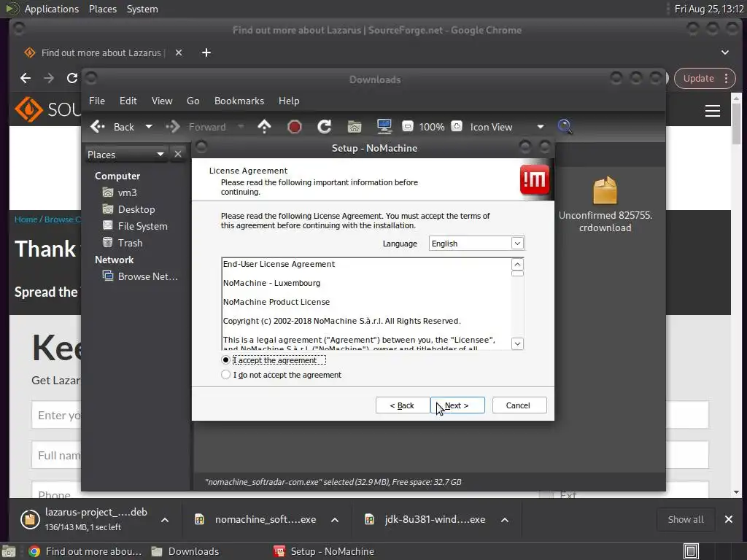
Task: Open Desktop in Places sidebar
Action: point(128,209)
